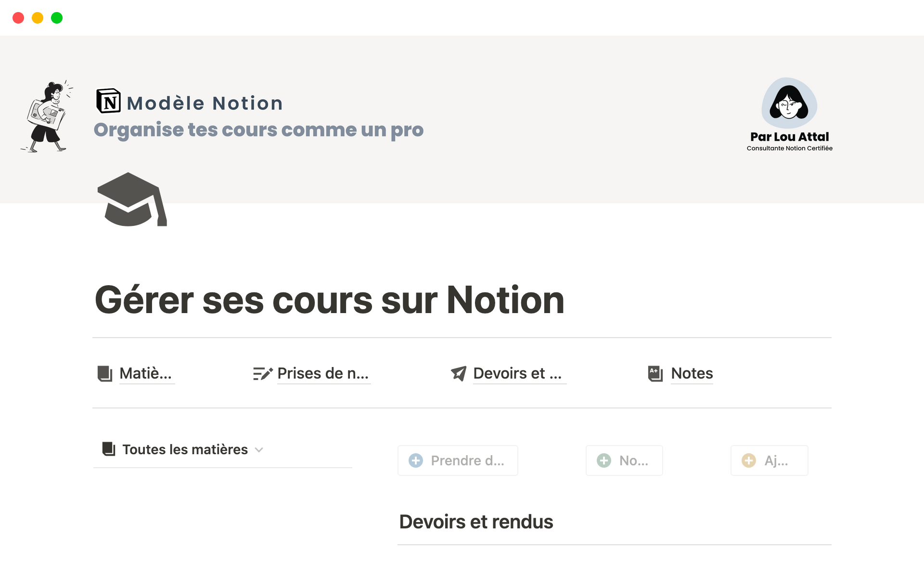Open the Devoirs et ... page link

pos(517,374)
